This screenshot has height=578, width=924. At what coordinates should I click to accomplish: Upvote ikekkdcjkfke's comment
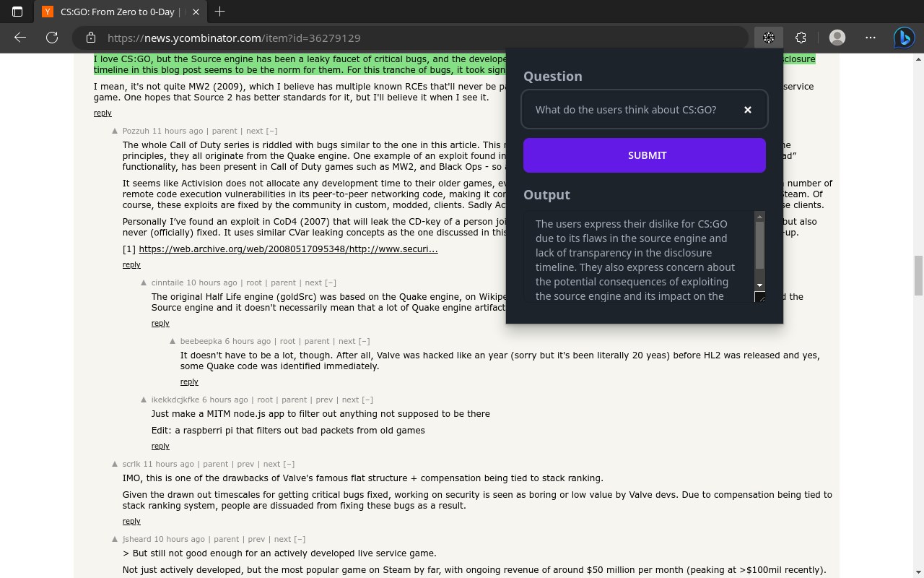click(144, 400)
